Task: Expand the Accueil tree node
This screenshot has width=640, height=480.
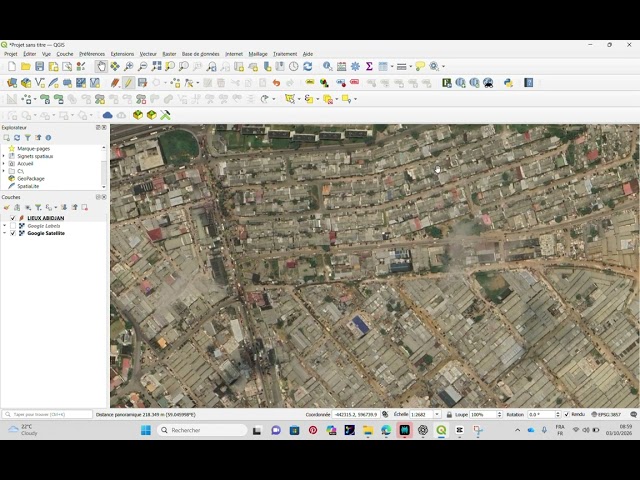Action: coord(4,164)
